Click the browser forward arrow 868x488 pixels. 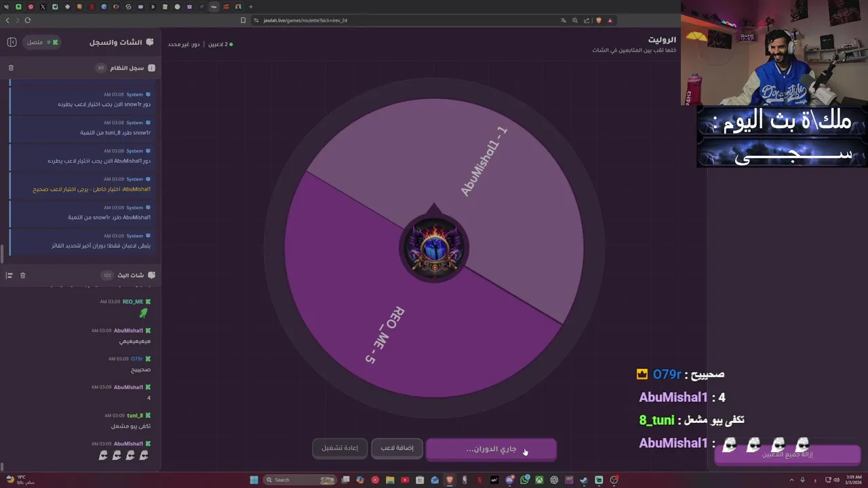coord(18,20)
